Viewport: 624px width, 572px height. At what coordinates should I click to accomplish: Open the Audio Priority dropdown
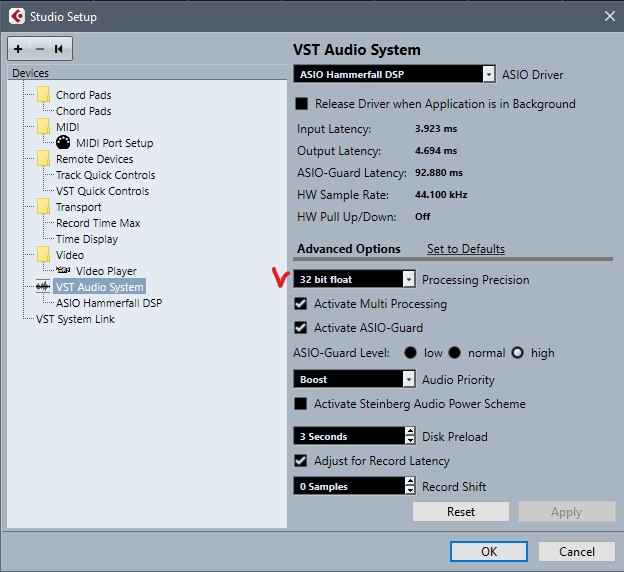pyautogui.click(x=409, y=379)
